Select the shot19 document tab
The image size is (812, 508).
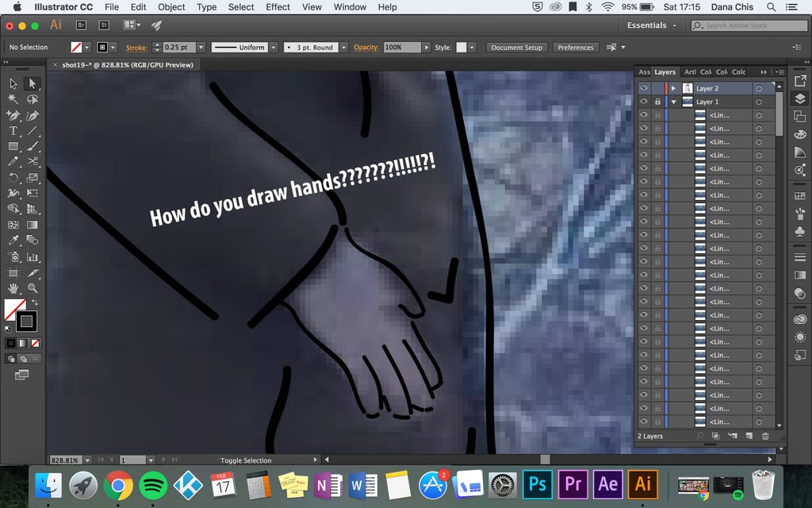click(x=128, y=65)
